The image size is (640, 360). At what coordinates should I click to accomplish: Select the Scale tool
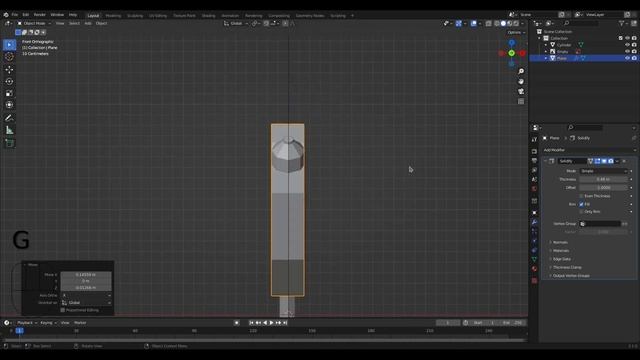[9, 93]
